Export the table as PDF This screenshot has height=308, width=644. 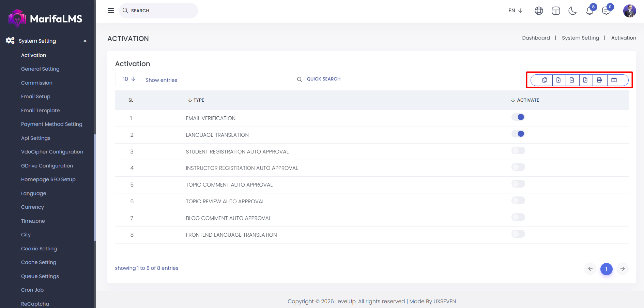point(585,80)
